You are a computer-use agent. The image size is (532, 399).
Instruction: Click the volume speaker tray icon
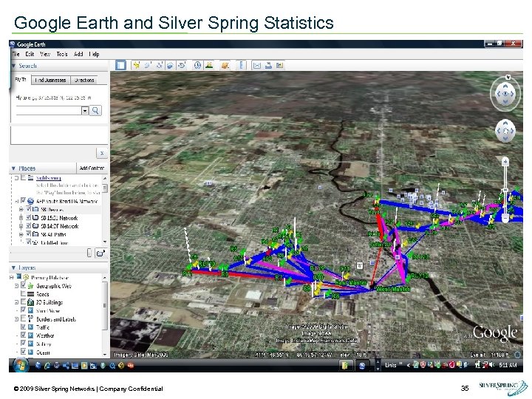[491, 365]
